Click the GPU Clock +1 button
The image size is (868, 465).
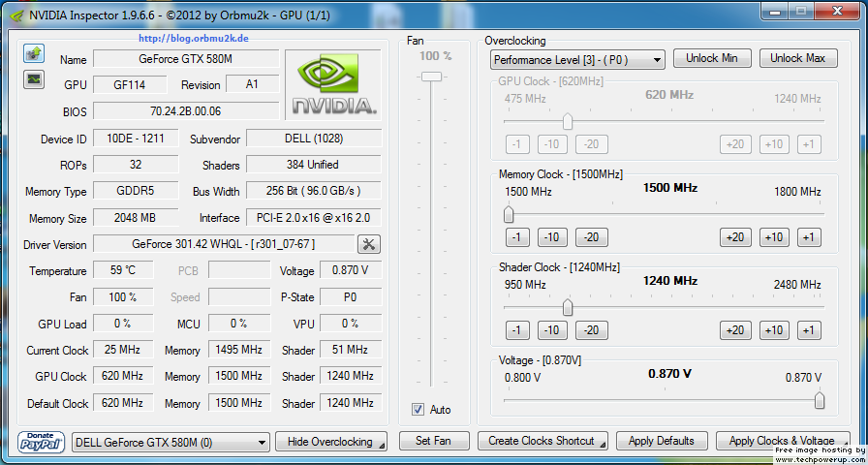(809, 144)
